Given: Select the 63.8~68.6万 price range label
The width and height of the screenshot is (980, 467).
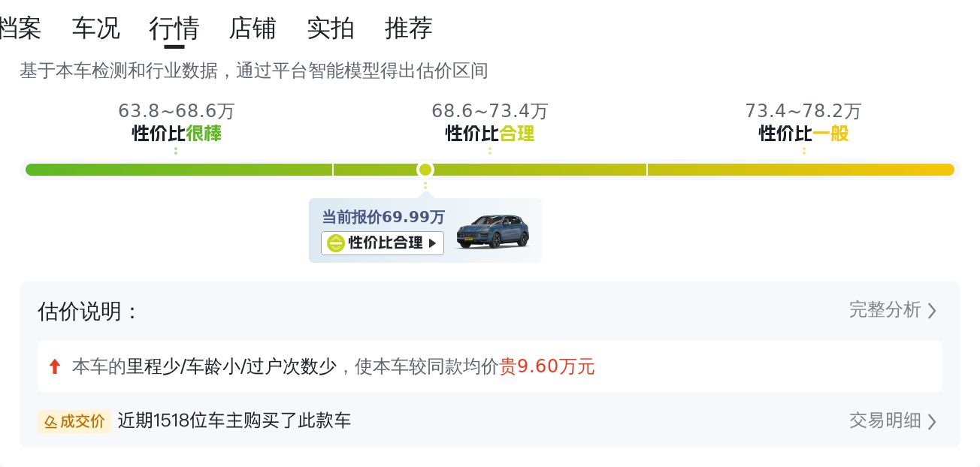Looking at the screenshot, I should [177, 111].
